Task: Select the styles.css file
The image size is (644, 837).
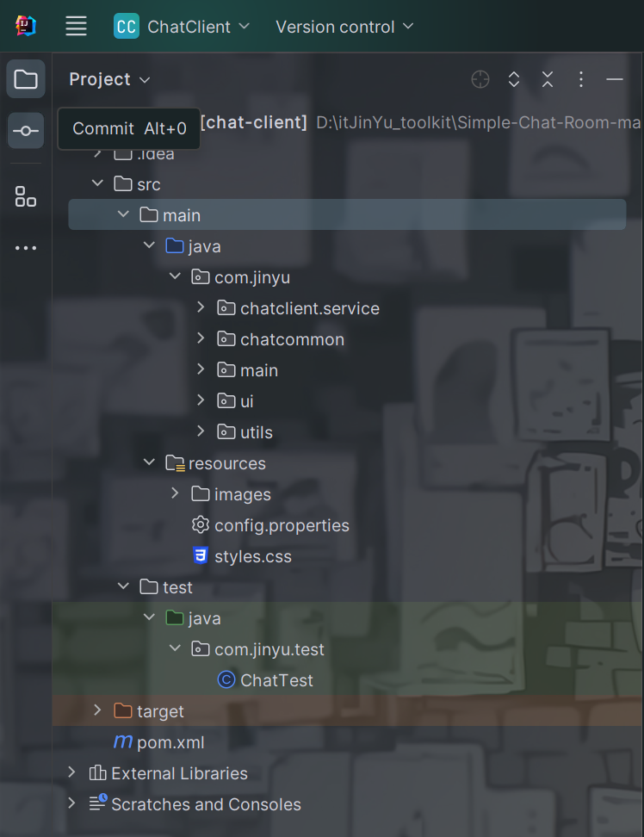Action: click(252, 556)
